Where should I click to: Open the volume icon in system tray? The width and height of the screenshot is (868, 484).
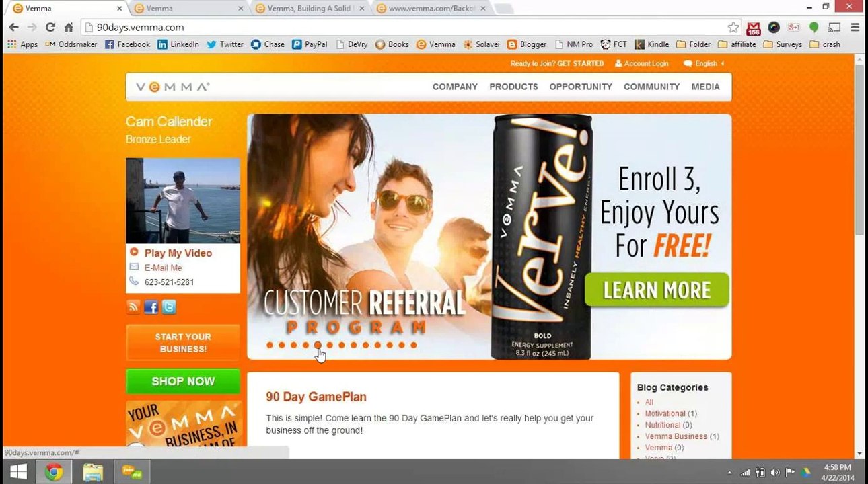tap(775, 472)
